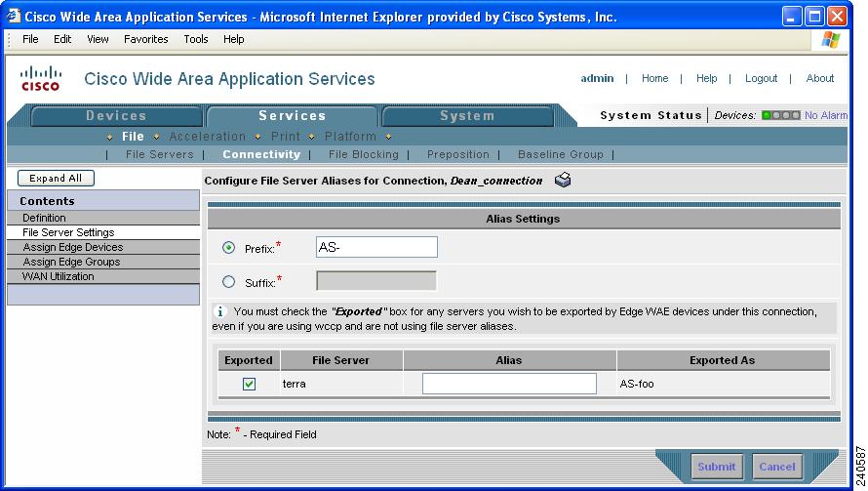Select the Platform submenu item
This screenshot has height=491, width=868.
click(350, 137)
